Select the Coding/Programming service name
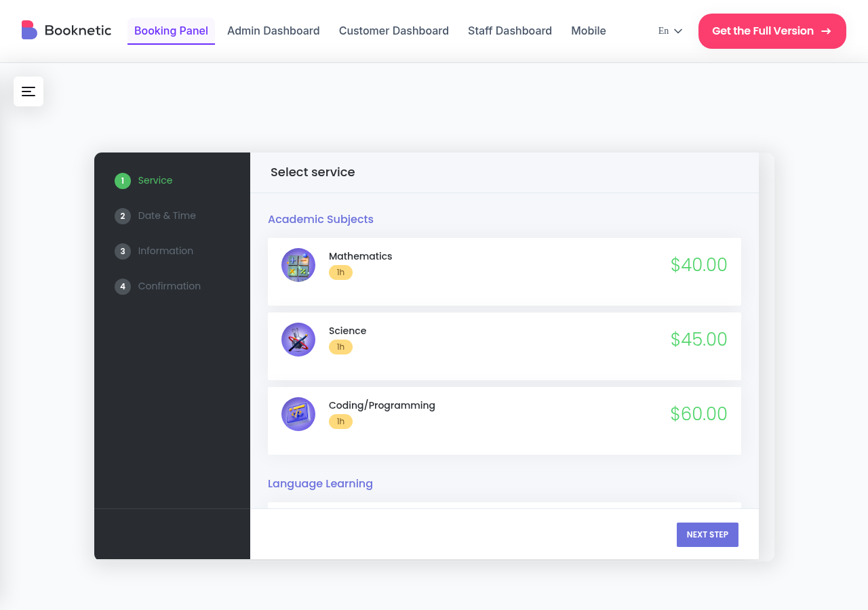Screen dimensions: 868x610 382,405
